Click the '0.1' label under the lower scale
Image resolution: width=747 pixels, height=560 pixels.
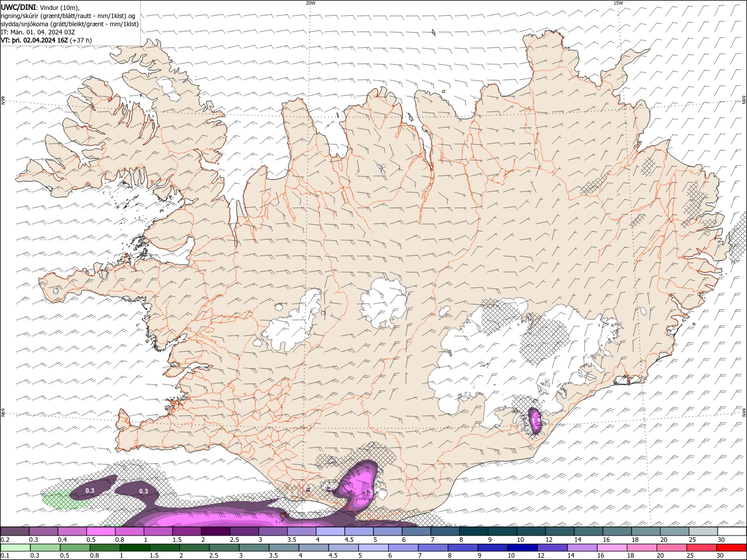point(5,555)
